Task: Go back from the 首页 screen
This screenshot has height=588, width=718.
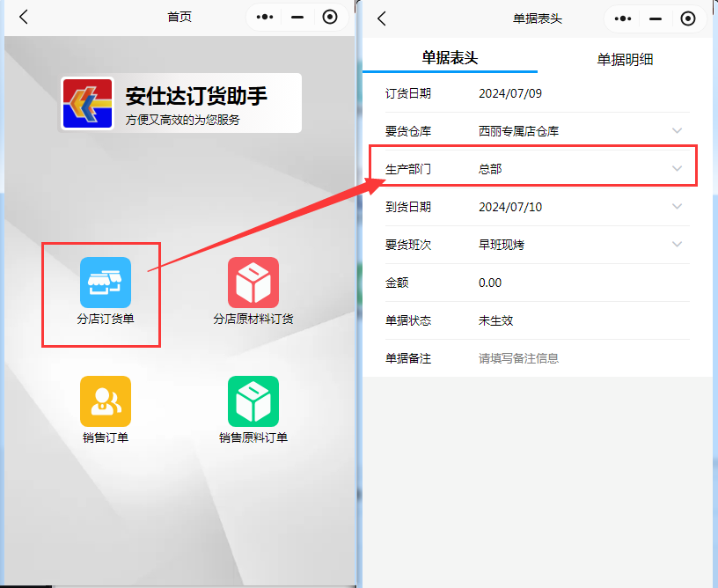Action: (24, 17)
